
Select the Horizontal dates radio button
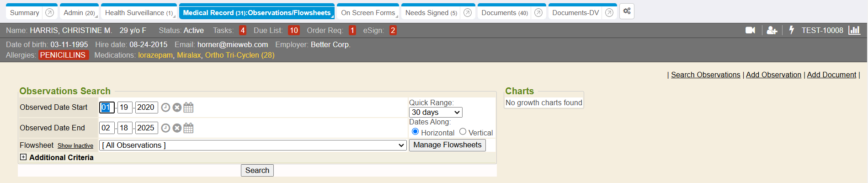[415, 132]
